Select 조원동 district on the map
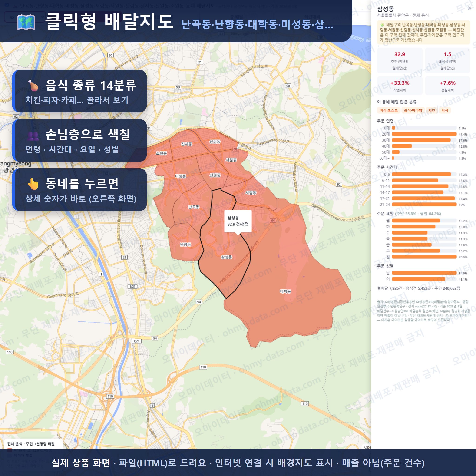Image resolution: width=476 pixels, height=476 pixels. 161,153
